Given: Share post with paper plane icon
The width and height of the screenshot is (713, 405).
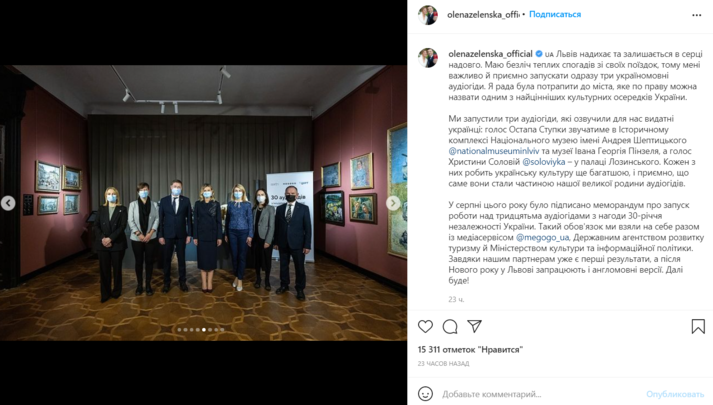Looking at the screenshot, I should (474, 326).
